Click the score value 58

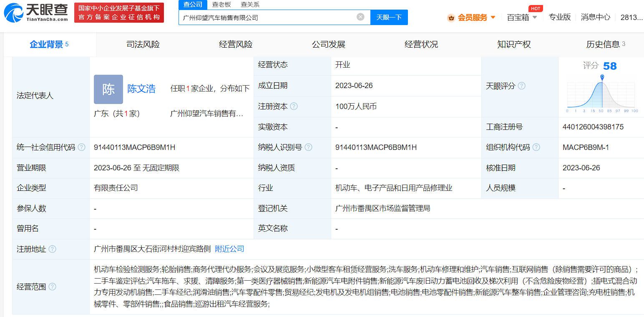(610, 66)
